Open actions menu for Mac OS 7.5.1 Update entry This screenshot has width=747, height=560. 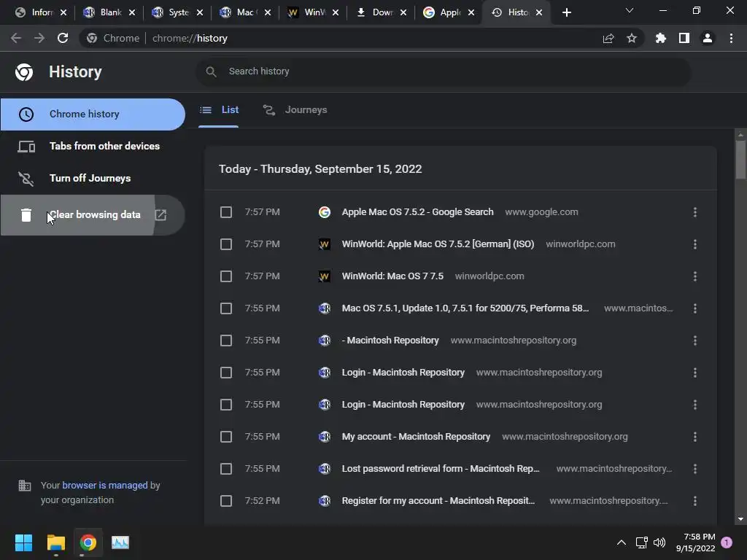(695, 308)
